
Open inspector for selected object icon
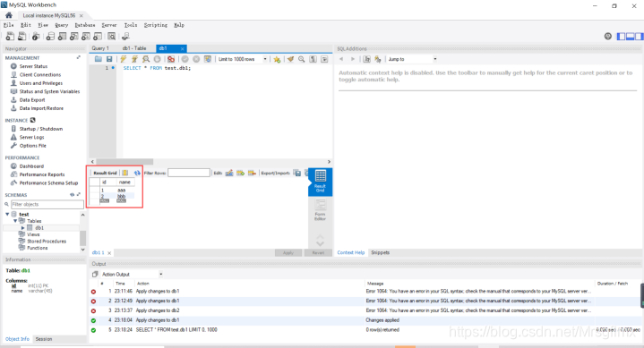pos(36,37)
